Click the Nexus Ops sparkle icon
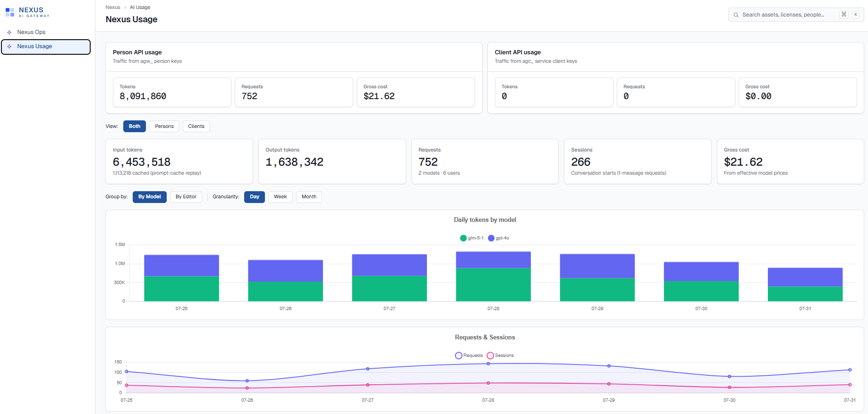The image size is (868, 414). [9, 32]
